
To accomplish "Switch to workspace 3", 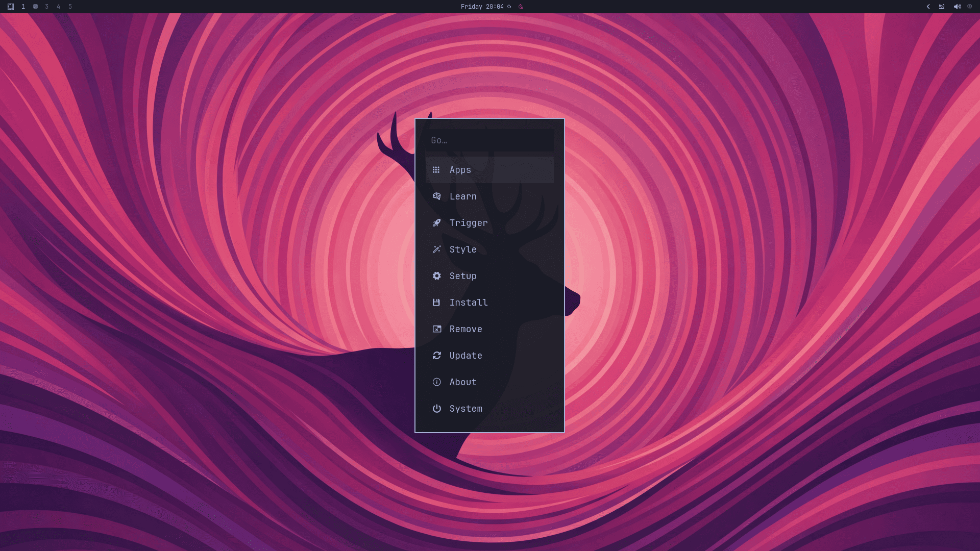I will [46, 7].
